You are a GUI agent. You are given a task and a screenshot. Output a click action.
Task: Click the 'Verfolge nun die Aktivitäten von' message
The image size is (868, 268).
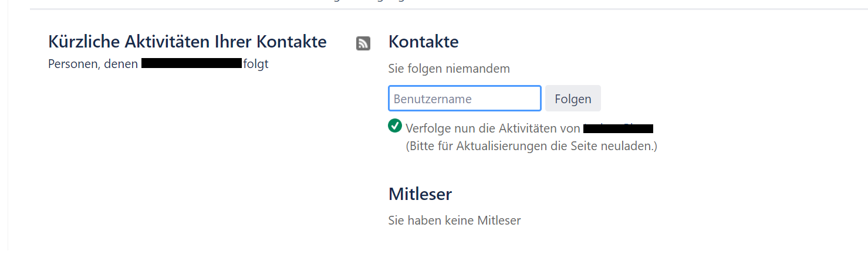coord(493,128)
